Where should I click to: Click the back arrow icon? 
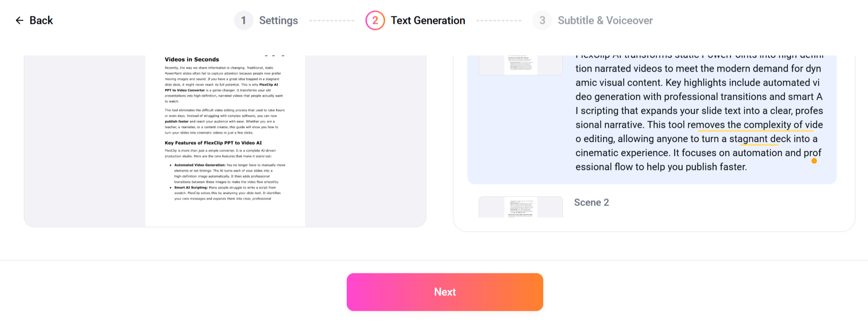click(x=19, y=20)
